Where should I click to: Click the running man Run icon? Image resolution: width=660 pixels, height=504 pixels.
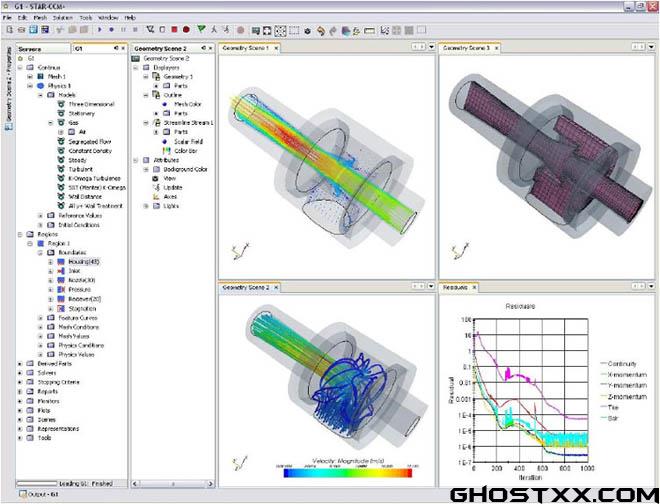(214, 30)
